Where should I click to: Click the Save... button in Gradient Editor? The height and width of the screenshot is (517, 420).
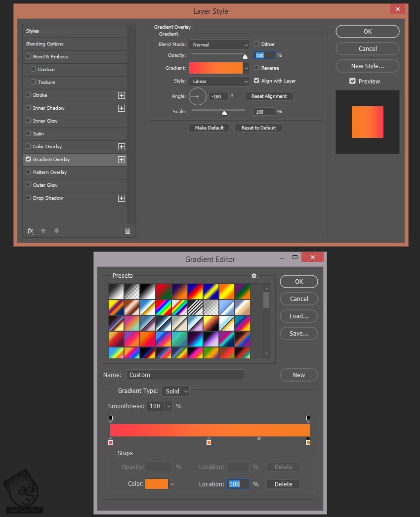pyautogui.click(x=299, y=334)
